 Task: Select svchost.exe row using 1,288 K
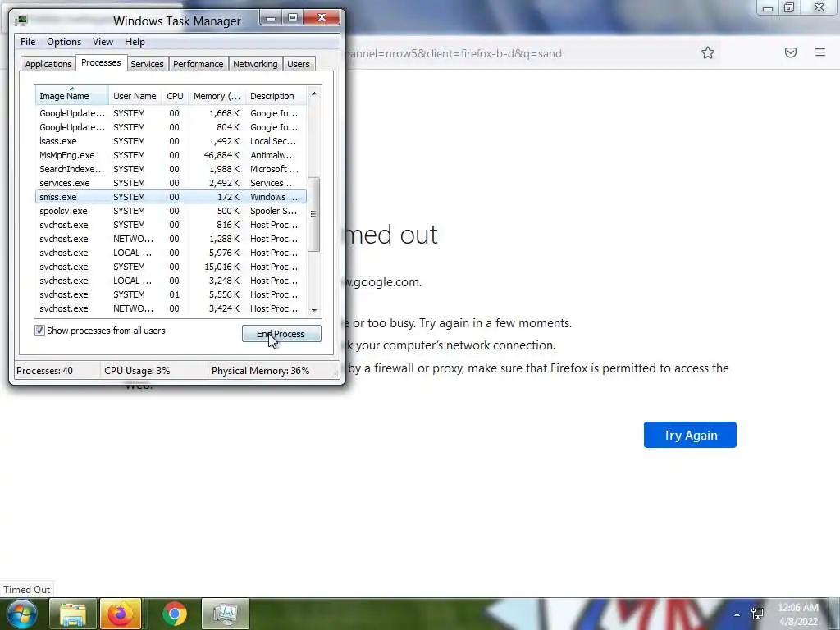coord(171,239)
